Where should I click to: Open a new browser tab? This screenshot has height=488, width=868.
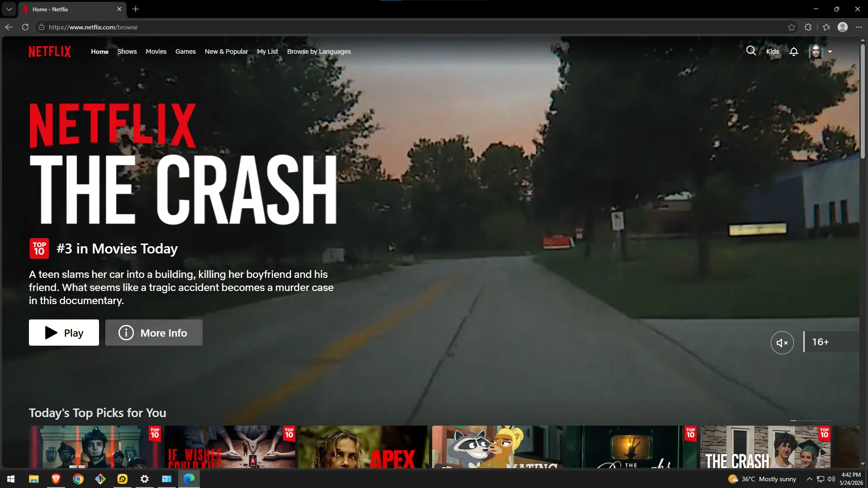[136, 9]
